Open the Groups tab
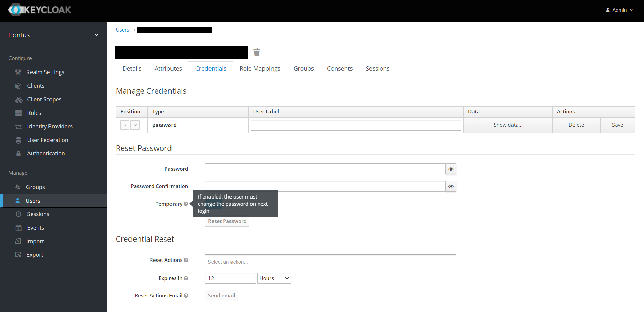644x312 pixels. 304,69
